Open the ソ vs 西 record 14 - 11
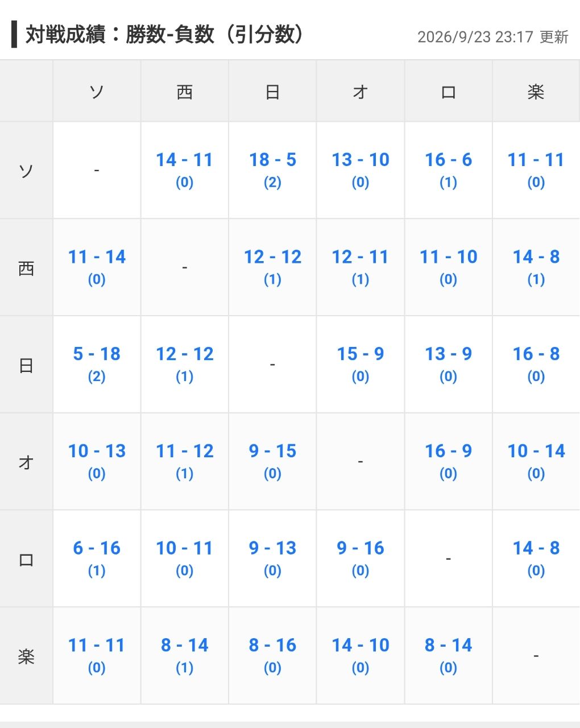 click(x=184, y=169)
